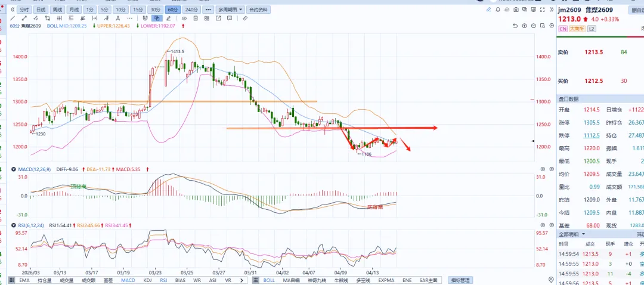Image resolution: width=644 pixels, height=285 pixels.
Task: Expand more sub-indicators arrow after VR
Action: pyautogui.click(x=241, y=280)
